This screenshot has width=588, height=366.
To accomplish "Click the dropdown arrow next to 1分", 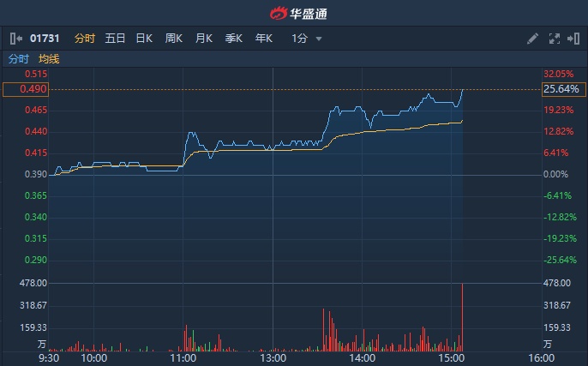I will pos(319,39).
